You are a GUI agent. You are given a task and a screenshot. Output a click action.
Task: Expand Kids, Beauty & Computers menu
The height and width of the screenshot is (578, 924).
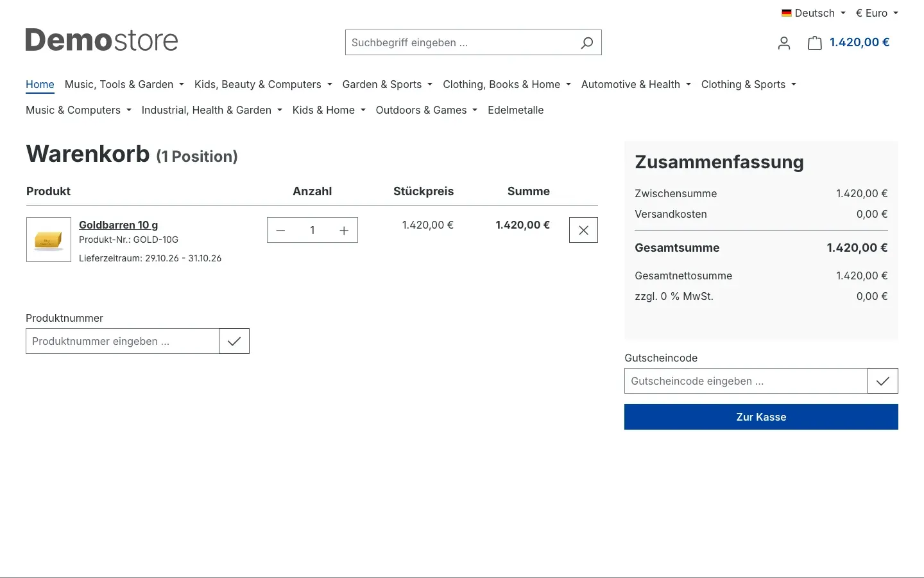pyautogui.click(x=263, y=84)
